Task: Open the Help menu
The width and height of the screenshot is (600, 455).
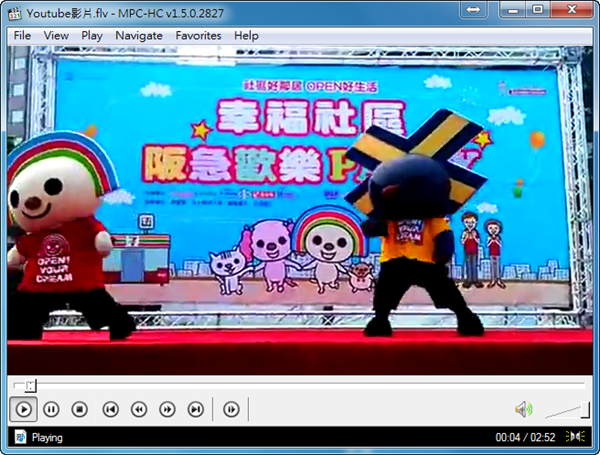Action: coord(246,35)
